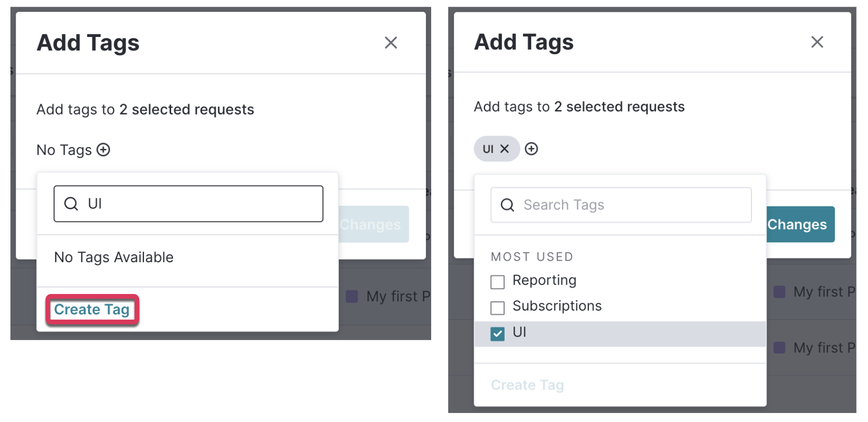868x422 pixels.
Task: Click the teal Save Changes button
Action: pyautogui.click(x=800, y=224)
